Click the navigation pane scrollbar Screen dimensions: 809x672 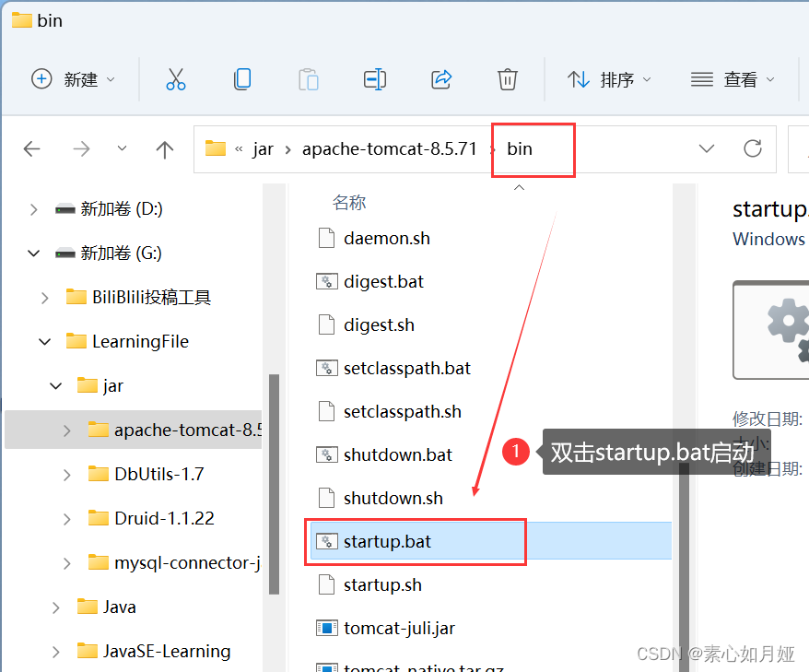coord(274,484)
